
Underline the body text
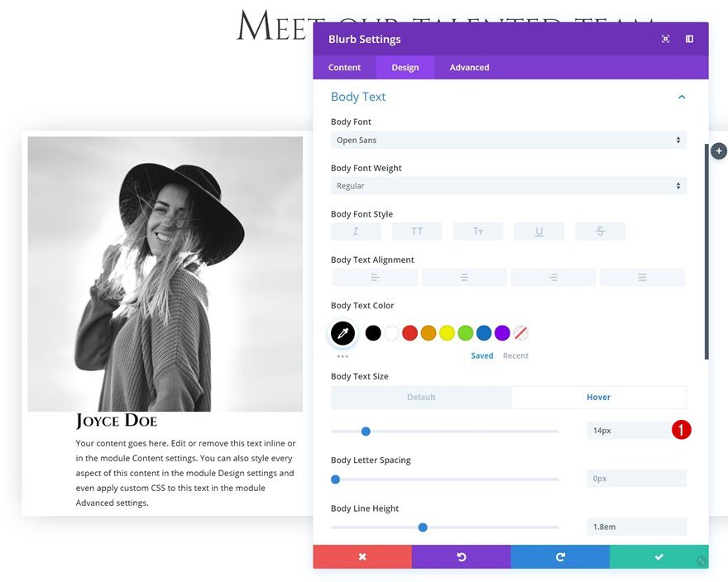539,231
